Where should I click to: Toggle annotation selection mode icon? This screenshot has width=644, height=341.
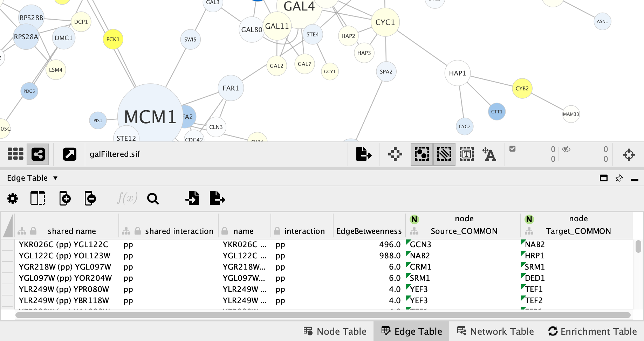pyautogui.click(x=467, y=154)
